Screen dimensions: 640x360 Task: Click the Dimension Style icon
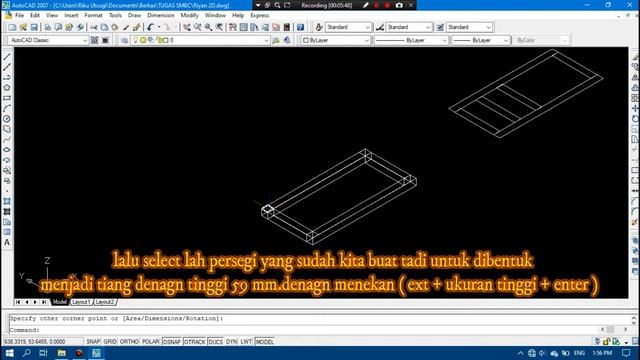[380, 27]
